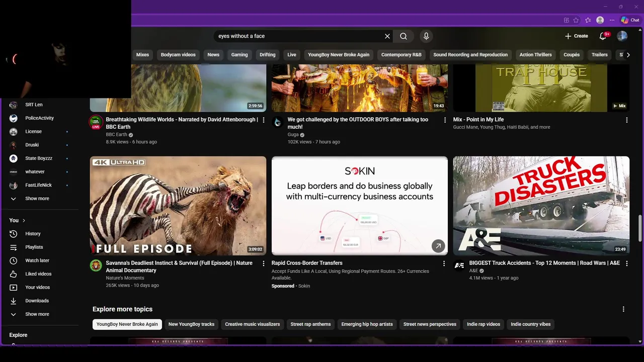Screen dimensions: 644x362
Task: Add this page to favorites star
Action: pos(576,20)
